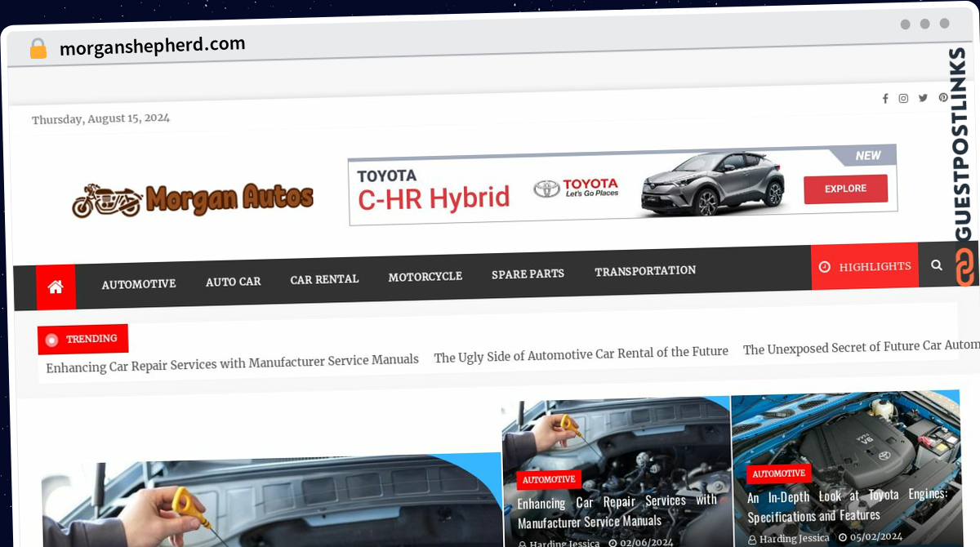Open the Spare Parts menu item
Viewport: 980px width, 547px height.
528,274
